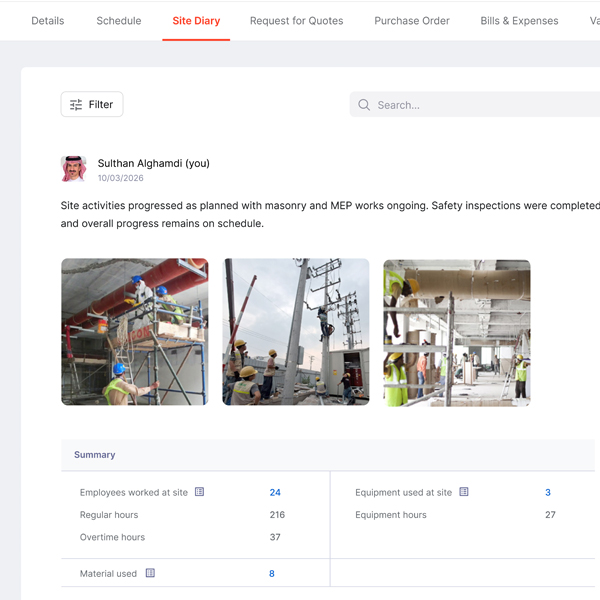
Task: Click the Material used label
Action: point(108,574)
